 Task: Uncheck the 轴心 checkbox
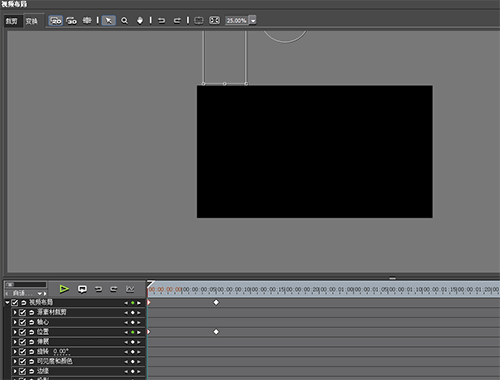pyautogui.click(x=22, y=322)
